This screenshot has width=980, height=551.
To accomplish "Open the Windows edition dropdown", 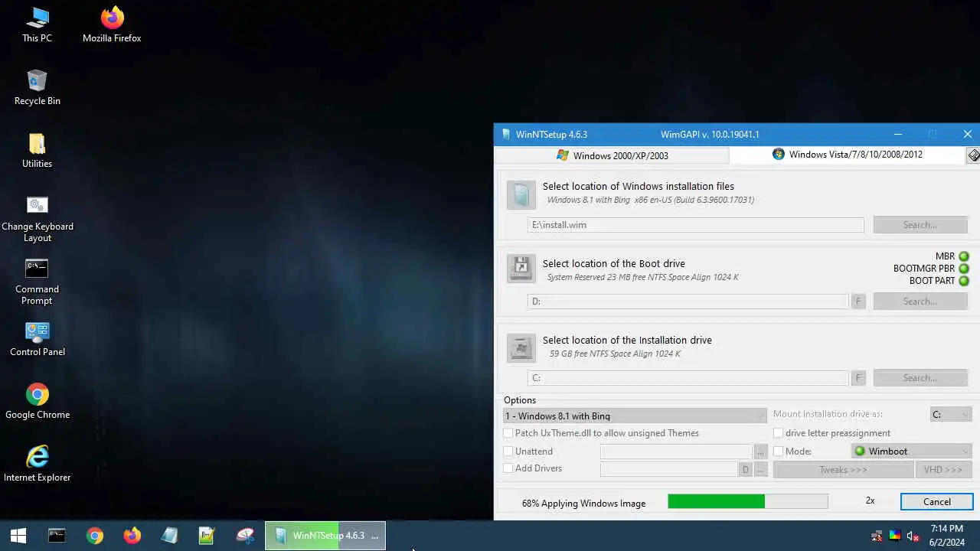I will [635, 416].
